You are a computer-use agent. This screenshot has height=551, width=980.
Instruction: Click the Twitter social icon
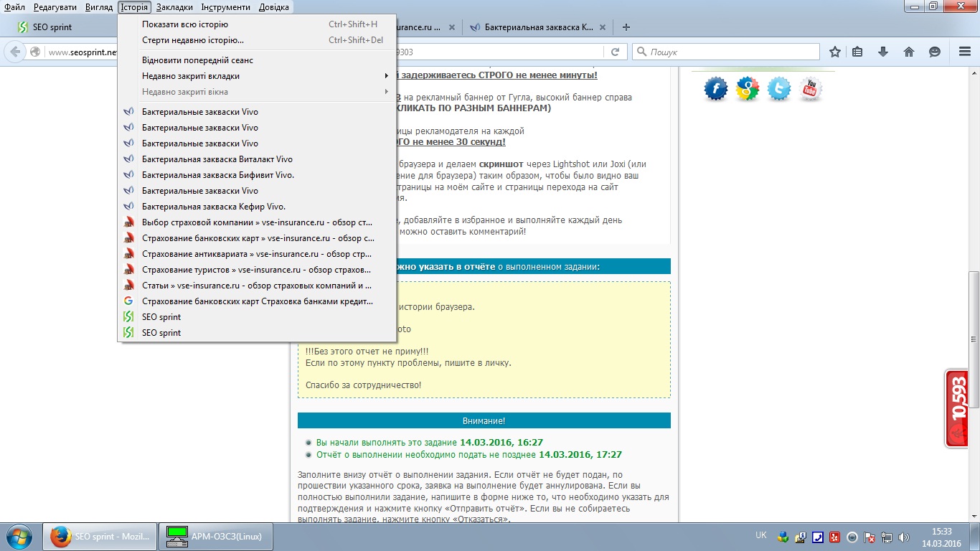(x=778, y=89)
